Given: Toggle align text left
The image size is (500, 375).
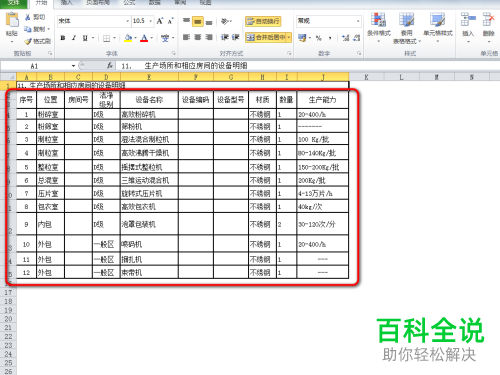Looking at the screenshot, I should click(186, 37).
